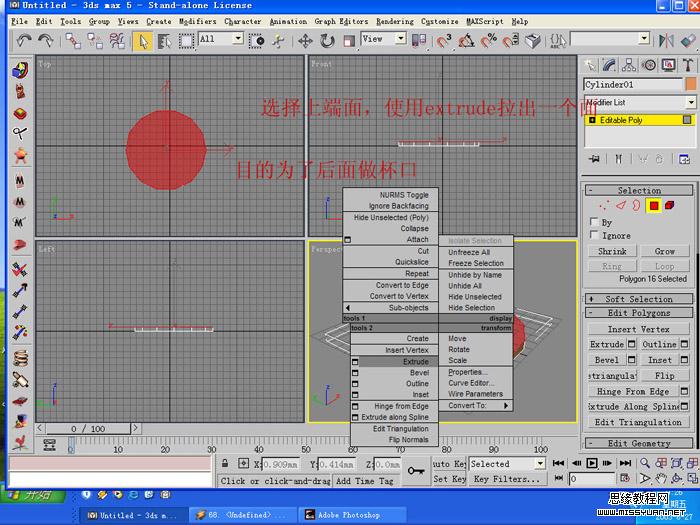Collapse the Edit Geometry rollout
This screenshot has height=525, width=700.
click(639, 443)
